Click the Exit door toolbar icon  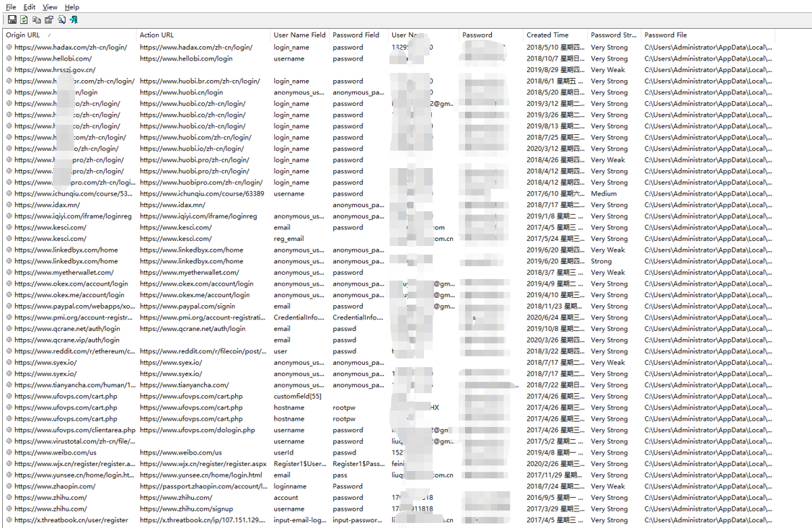tap(74, 19)
